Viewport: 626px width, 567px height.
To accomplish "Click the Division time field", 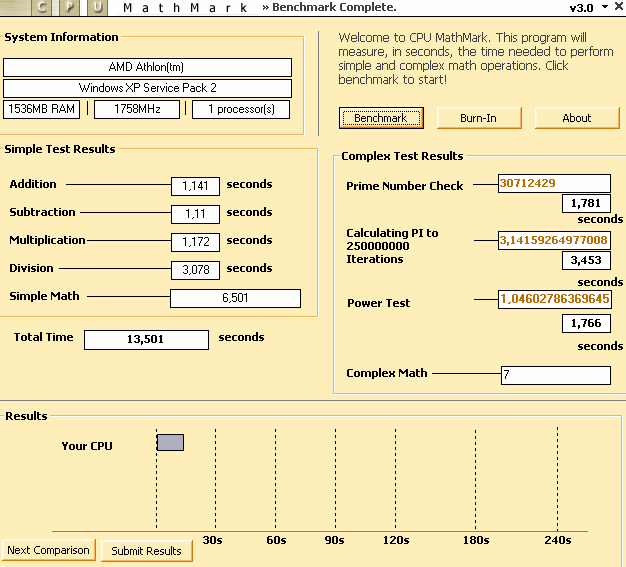I will point(195,270).
